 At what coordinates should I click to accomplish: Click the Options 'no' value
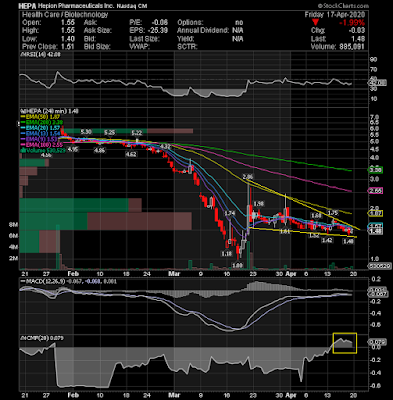point(239,22)
